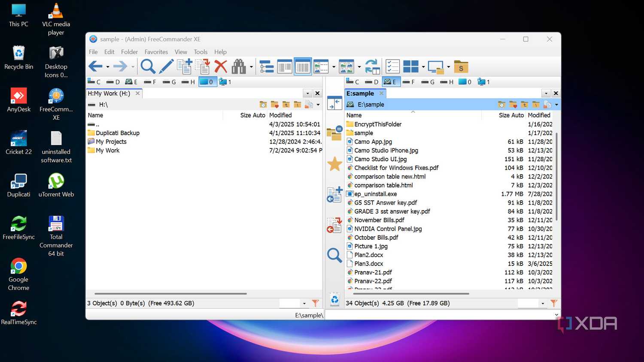
Task: Open file search with the binoculars icon
Action: (x=239, y=66)
